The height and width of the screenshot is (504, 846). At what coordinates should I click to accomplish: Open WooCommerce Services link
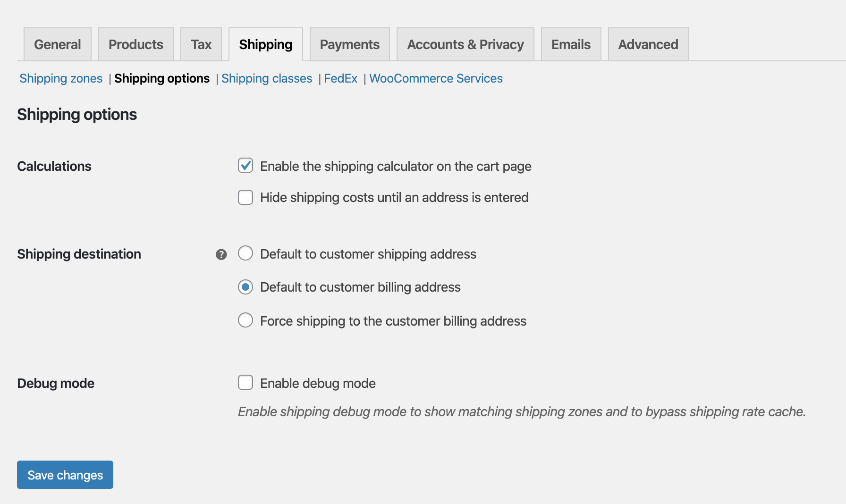click(436, 78)
